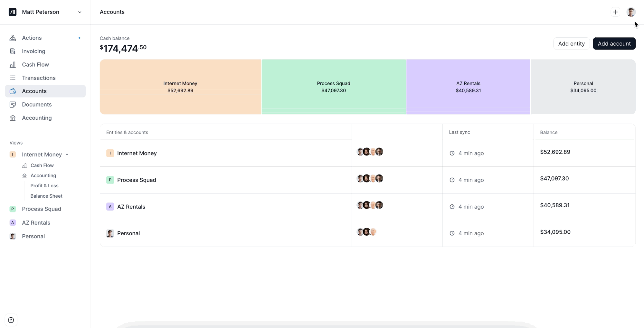Open Balance Sheet under Internet Money
Image resolution: width=644 pixels, height=328 pixels.
tap(46, 196)
